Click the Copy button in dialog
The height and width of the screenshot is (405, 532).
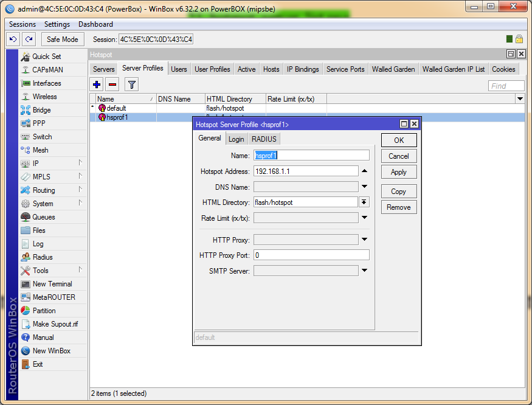coord(398,192)
